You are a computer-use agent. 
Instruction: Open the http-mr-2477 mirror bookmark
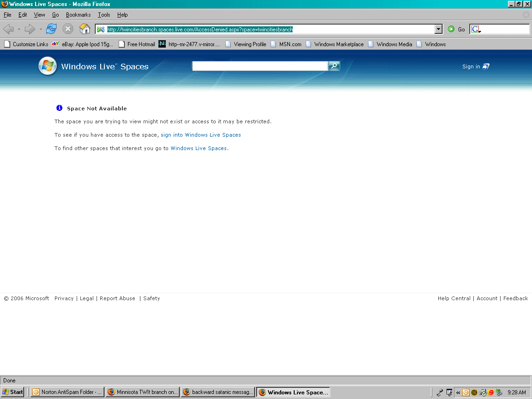click(189, 44)
